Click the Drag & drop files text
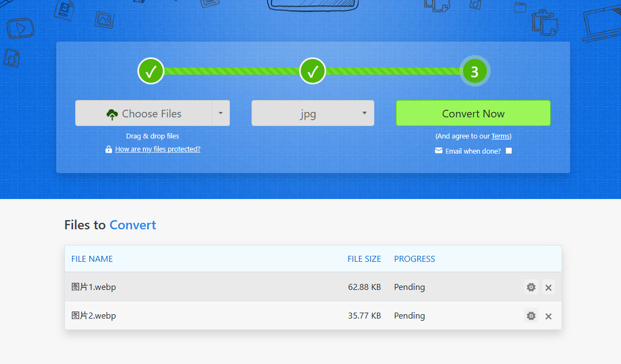Viewport: 621px width, 364px height. pos(153,136)
